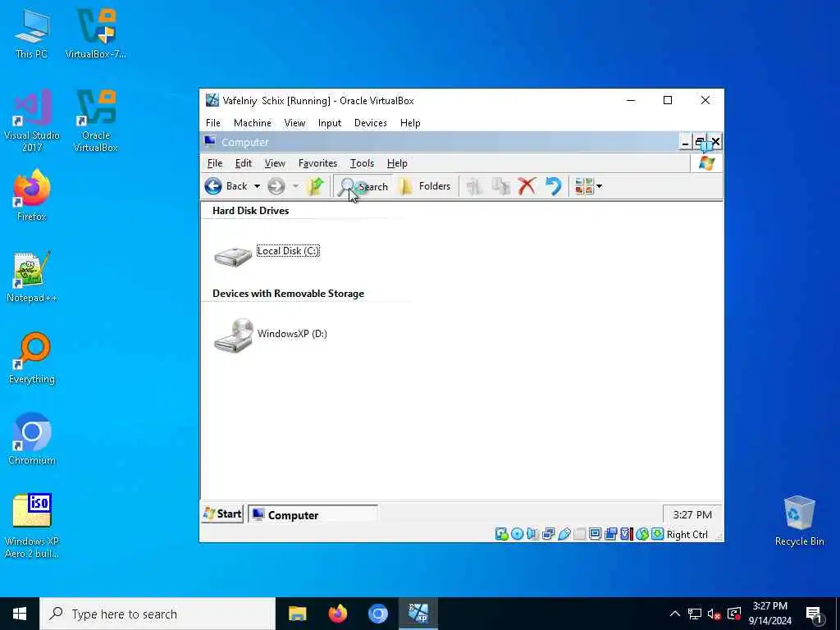Click the Hard Disk Drives group header
Viewport: 840px width, 630px height.
[x=251, y=211]
